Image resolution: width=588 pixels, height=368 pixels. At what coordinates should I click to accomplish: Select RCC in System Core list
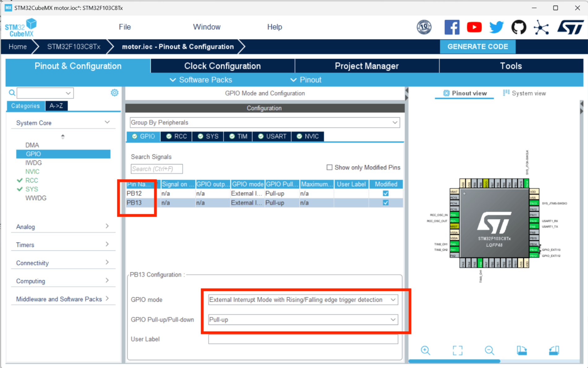[32, 180]
